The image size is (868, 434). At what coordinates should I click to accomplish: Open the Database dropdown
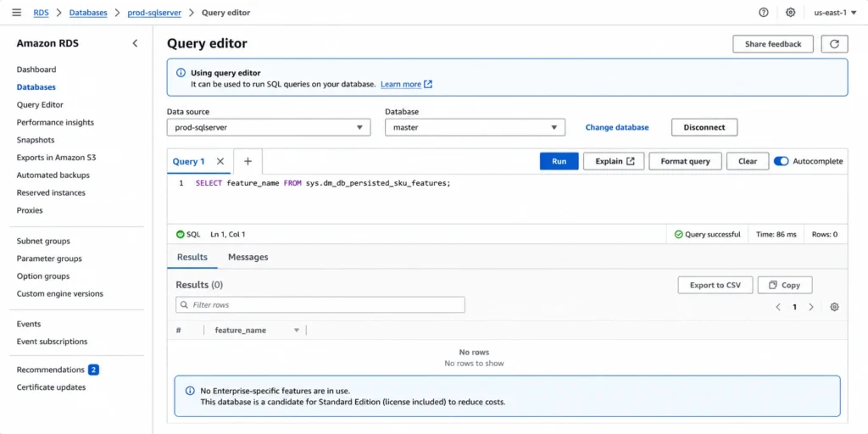pyautogui.click(x=475, y=127)
